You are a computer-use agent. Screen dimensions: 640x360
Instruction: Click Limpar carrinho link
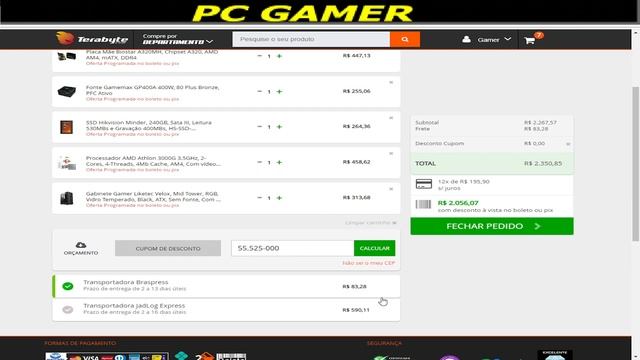[x=371, y=223]
